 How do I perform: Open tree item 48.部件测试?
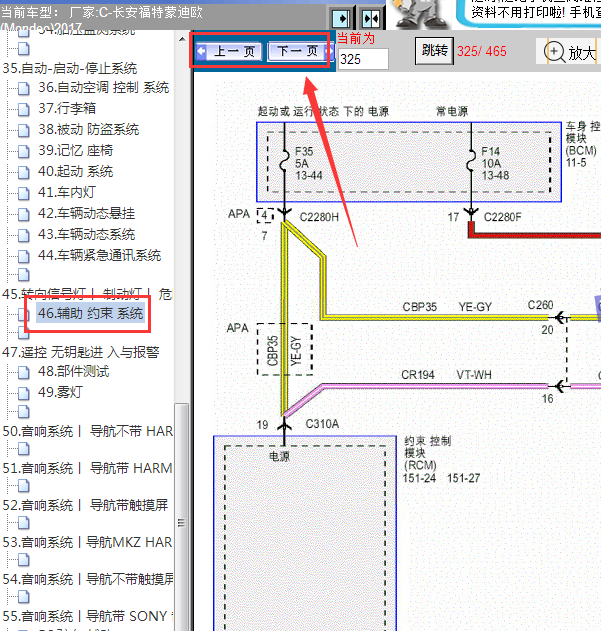click(x=73, y=371)
